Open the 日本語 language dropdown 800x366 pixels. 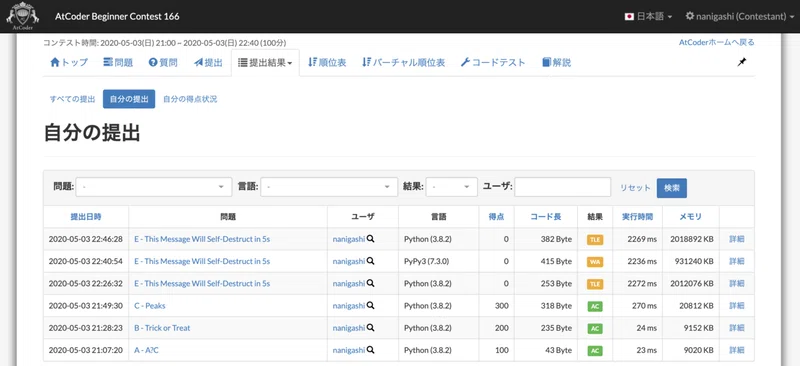pyautogui.click(x=648, y=16)
